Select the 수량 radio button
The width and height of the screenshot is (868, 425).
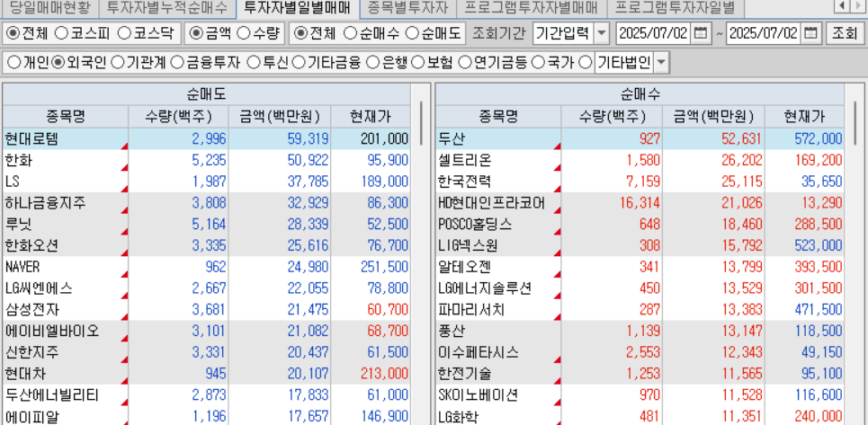tap(243, 33)
